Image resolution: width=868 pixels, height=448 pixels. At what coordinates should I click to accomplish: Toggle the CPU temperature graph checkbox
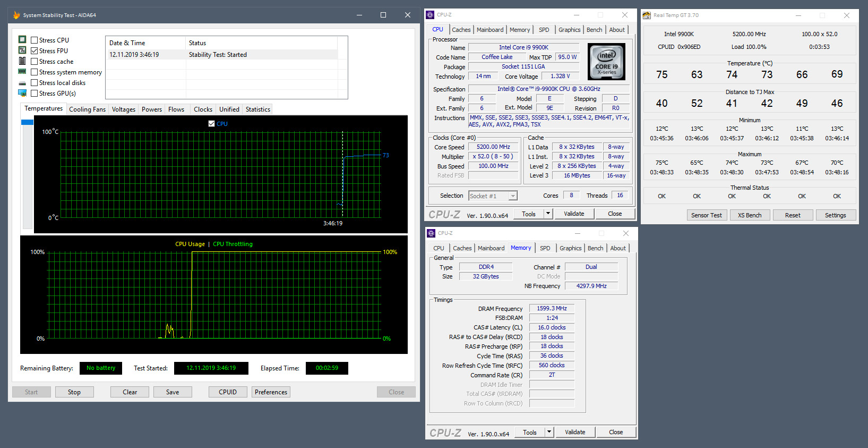click(212, 124)
